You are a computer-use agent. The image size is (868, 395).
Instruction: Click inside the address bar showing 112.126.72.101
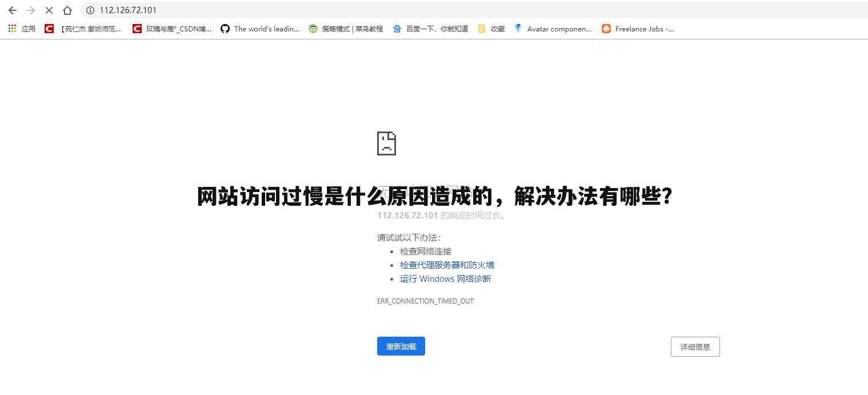pyautogui.click(x=143, y=10)
